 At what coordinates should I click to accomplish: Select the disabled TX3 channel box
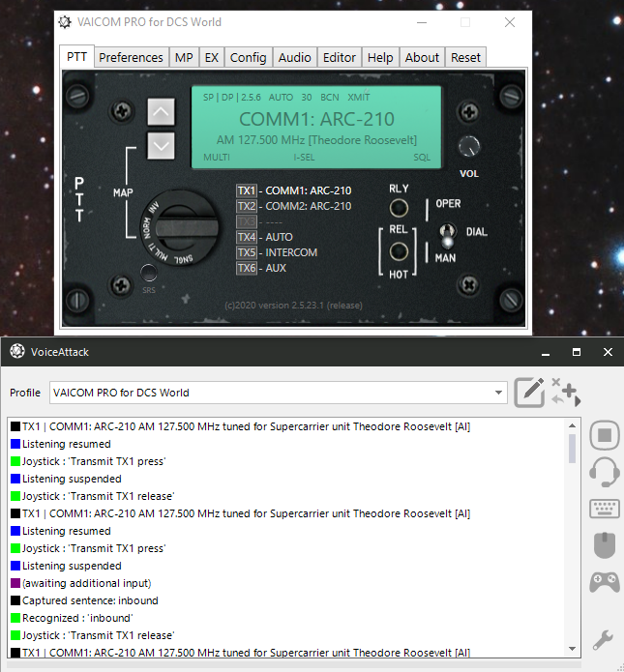tap(247, 221)
